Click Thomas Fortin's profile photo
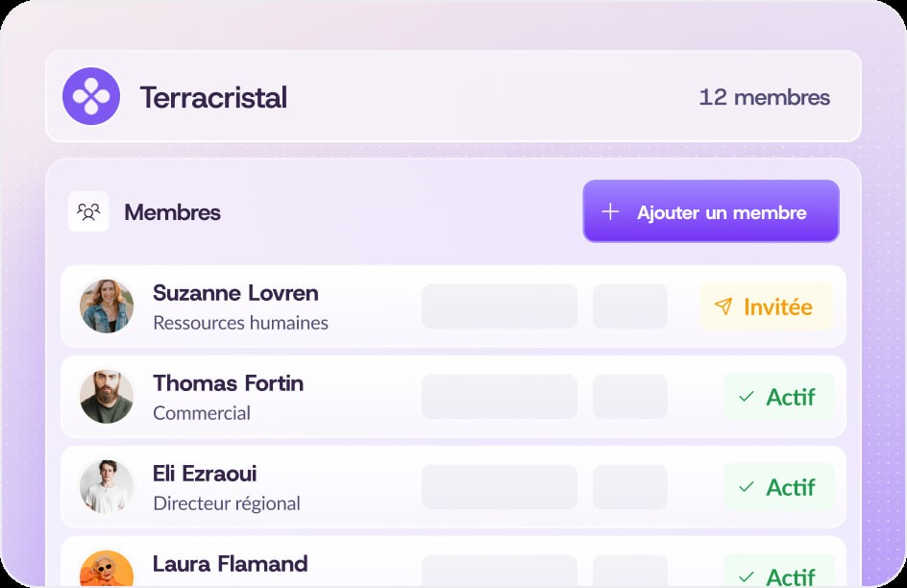 tap(107, 396)
